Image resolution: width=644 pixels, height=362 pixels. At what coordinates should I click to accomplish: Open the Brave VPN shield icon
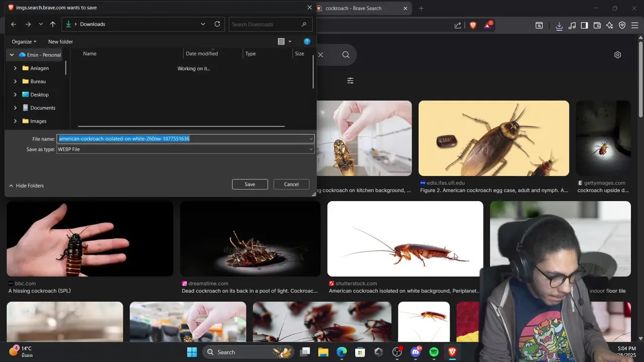tap(622, 25)
